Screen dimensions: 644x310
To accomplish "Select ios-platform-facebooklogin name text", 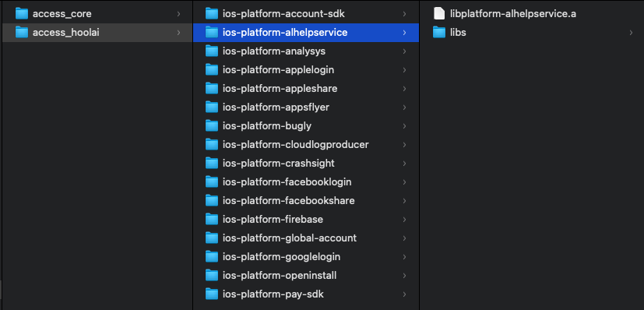I will point(287,182).
